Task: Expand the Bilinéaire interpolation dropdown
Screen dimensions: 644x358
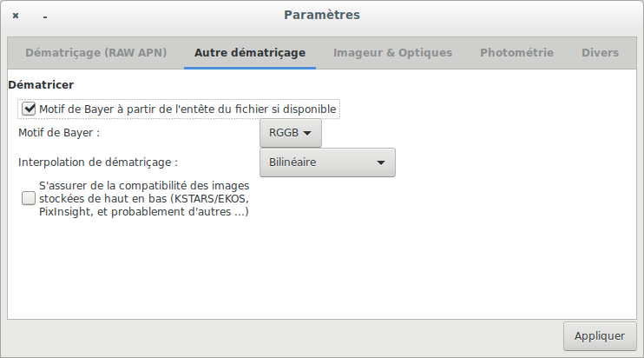Action: coord(327,162)
